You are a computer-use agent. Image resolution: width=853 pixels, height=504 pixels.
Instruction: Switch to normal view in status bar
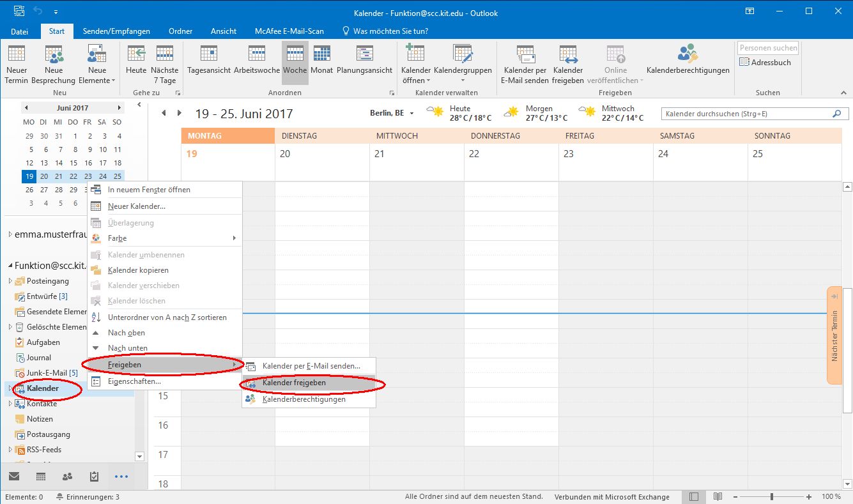click(x=694, y=497)
